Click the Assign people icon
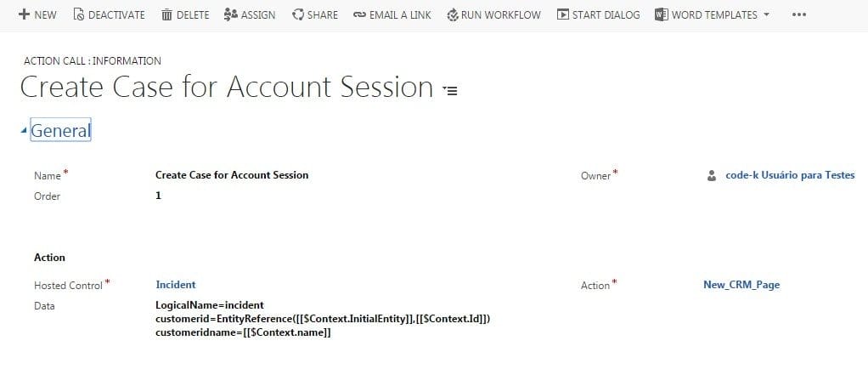868x369 pixels. tap(231, 14)
